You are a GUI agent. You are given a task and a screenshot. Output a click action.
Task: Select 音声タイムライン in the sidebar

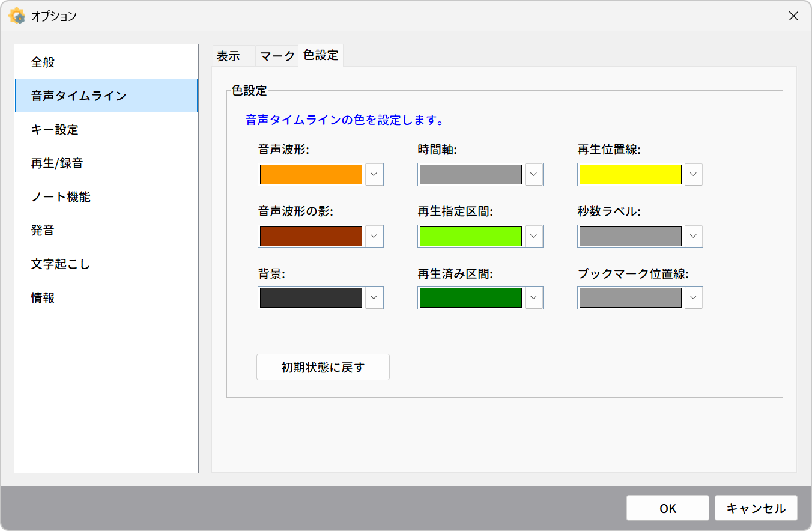pyautogui.click(x=106, y=96)
